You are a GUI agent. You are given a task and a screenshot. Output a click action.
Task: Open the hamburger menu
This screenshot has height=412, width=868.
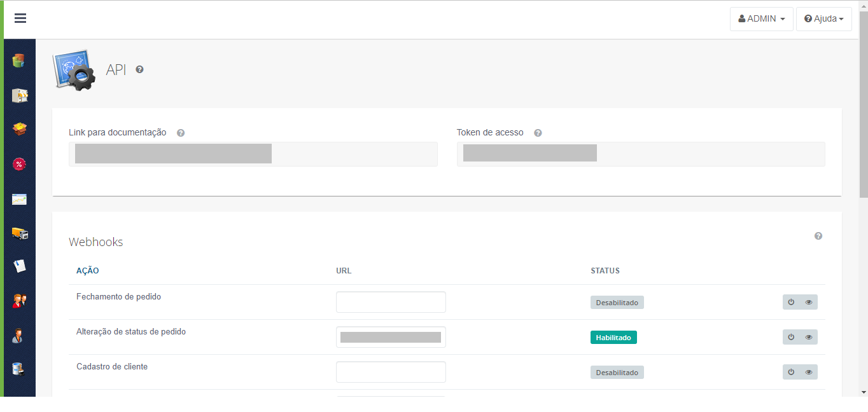(x=20, y=18)
